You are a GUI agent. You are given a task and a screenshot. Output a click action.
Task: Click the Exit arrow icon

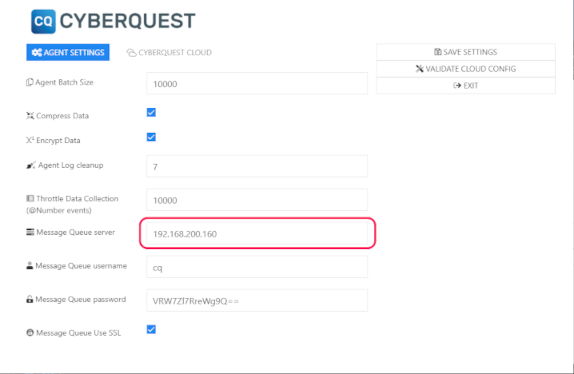click(x=457, y=86)
